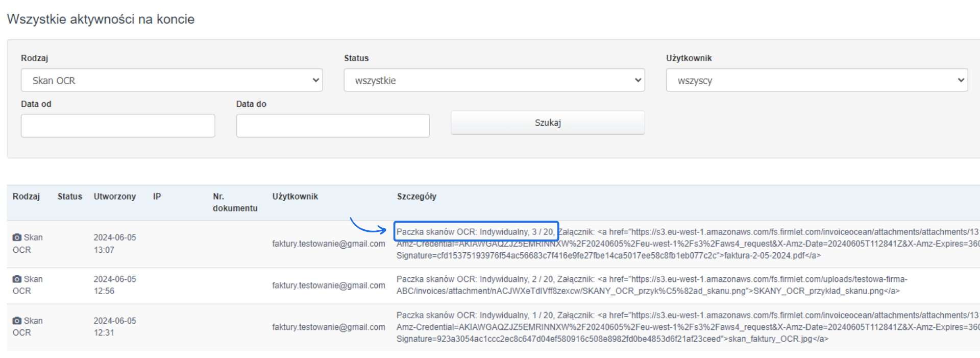Click the Nr. dokumentu column header

coord(235,202)
